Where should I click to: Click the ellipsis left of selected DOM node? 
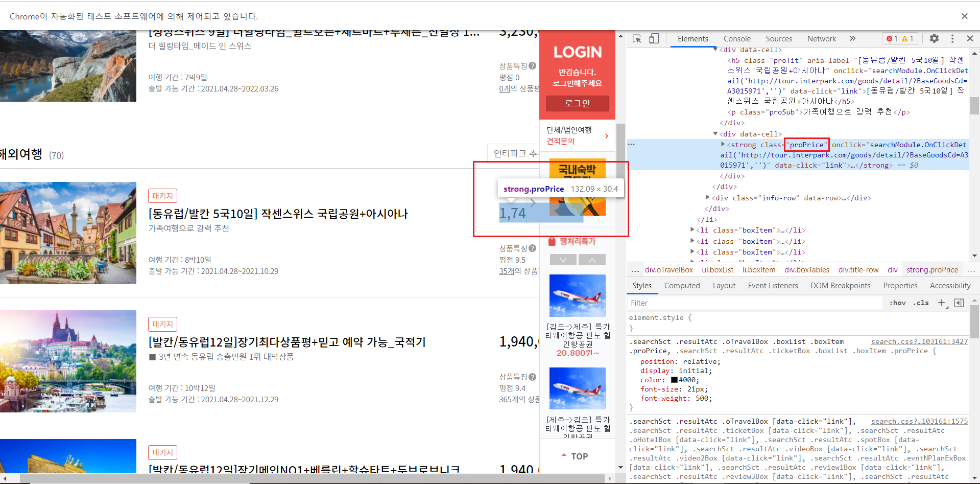(632, 145)
